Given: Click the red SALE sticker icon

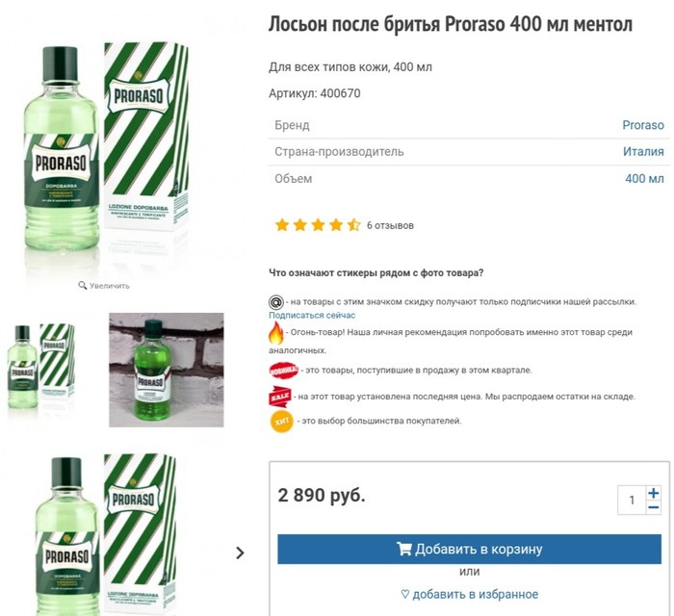Looking at the screenshot, I should click(279, 396).
